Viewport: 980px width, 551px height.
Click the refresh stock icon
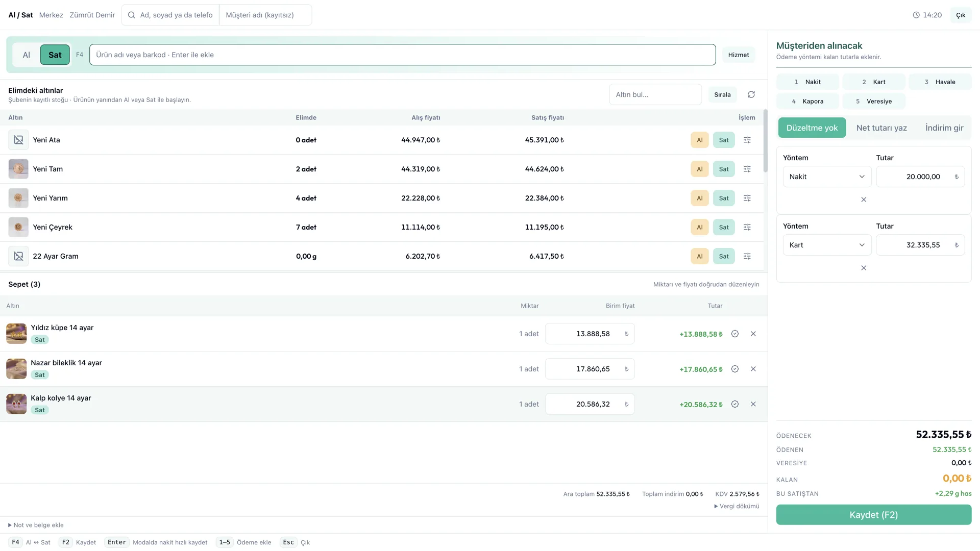pos(751,94)
